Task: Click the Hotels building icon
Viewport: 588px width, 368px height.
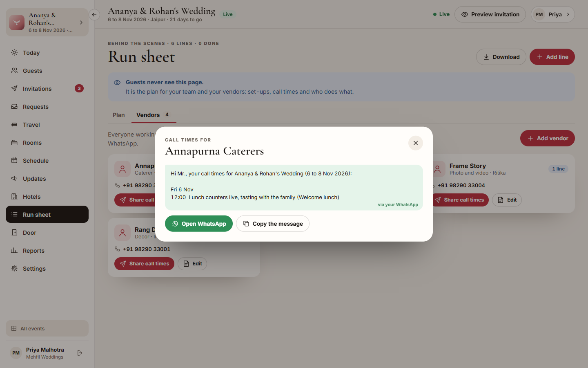Action: [x=14, y=196]
